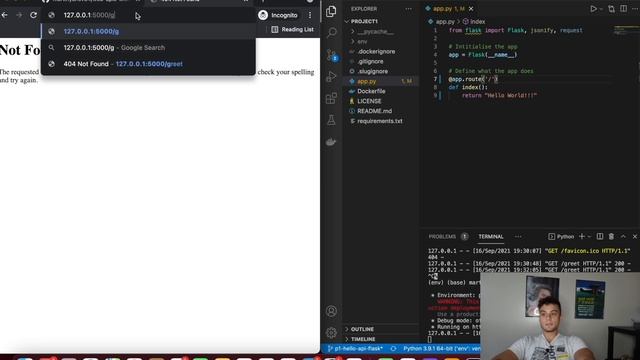Open the Python terminal selector

click(561, 236)
